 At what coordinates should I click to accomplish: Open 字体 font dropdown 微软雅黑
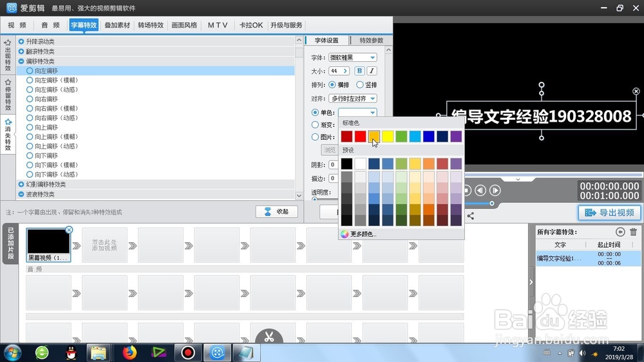coord(353,57)
